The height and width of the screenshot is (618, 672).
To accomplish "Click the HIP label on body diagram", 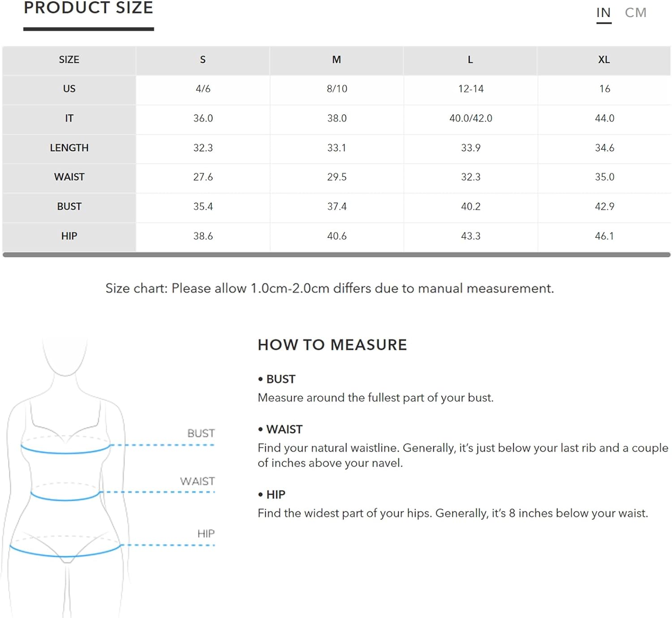I will point(206,533).
